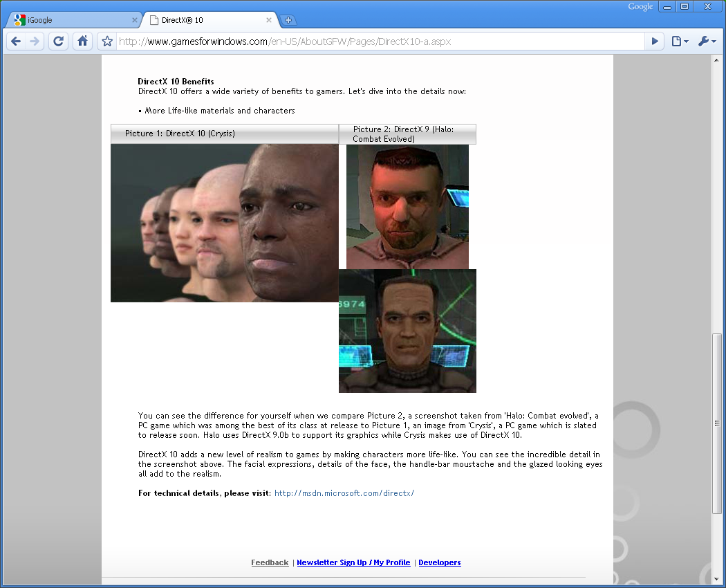Viewport: 726px width, 588px height.
Task: Click the 'DirectX 10 Benefits' heading
Action: (x=176, y=82)
